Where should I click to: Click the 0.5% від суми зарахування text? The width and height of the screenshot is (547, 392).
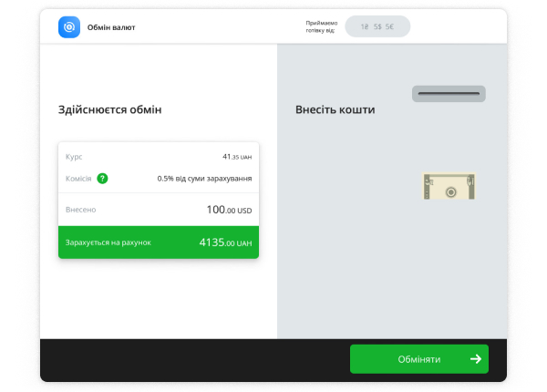coord(204,178)
